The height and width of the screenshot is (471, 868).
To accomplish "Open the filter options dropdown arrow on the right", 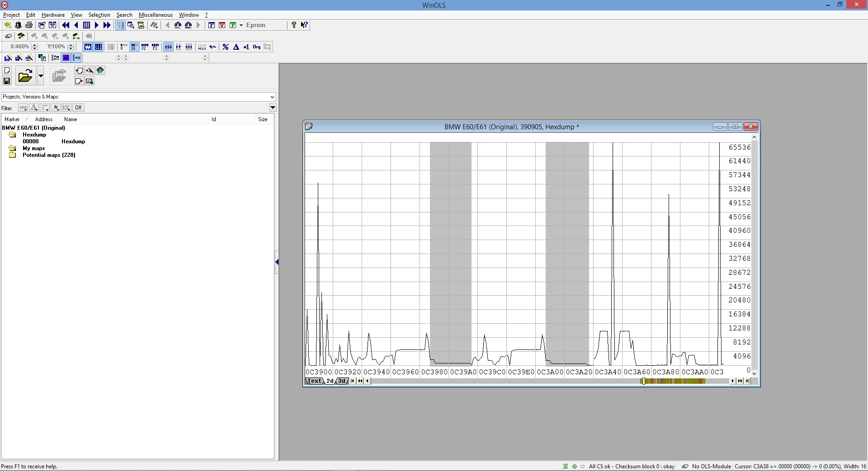I will (273, 108).
